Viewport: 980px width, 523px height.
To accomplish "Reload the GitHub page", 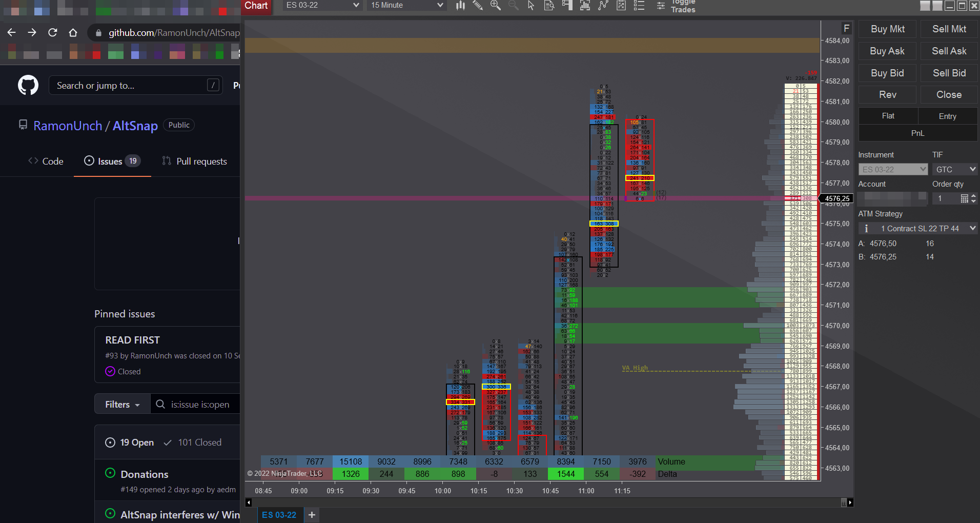I will click(53, 32).
